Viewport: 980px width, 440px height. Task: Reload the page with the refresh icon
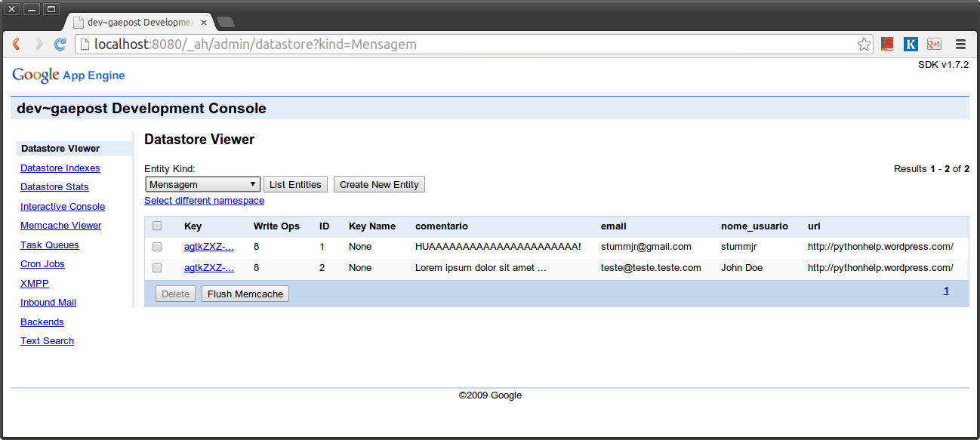60,45
